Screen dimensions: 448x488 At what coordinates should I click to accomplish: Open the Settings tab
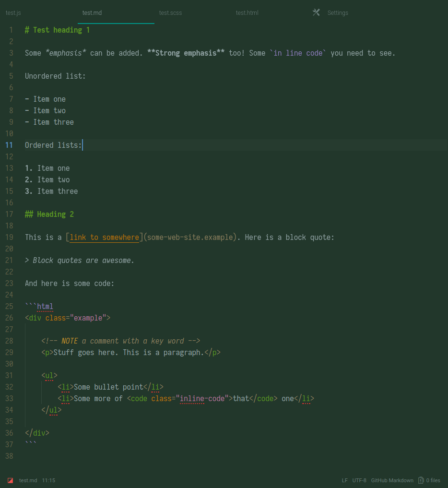pos(338,13)
